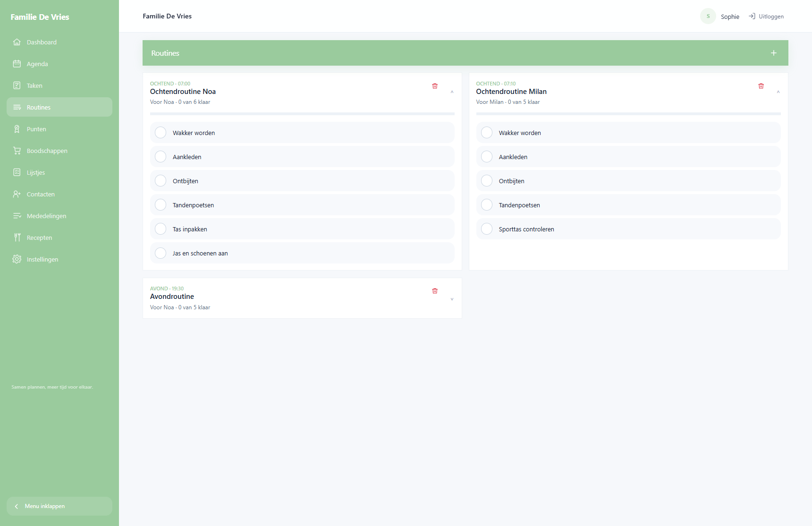The image size is (812, 526).
Task: Add a new routine with plus icon
Action: click(x=774, y=53)
